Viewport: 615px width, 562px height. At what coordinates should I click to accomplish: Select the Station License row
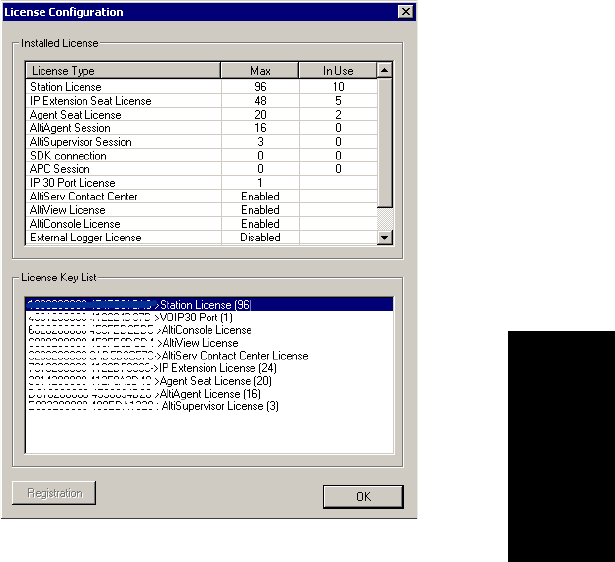202,87
